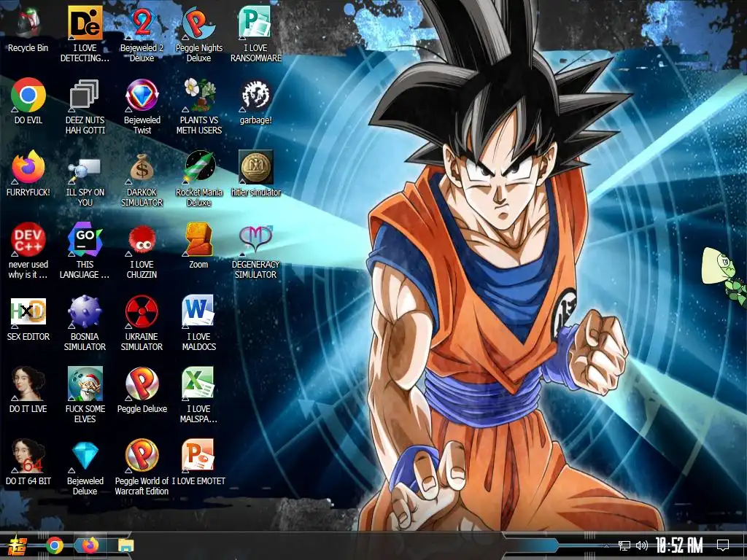747x560 pixels.
Task: Open the volume speaker icon in tray
Action: click(642, 545)
